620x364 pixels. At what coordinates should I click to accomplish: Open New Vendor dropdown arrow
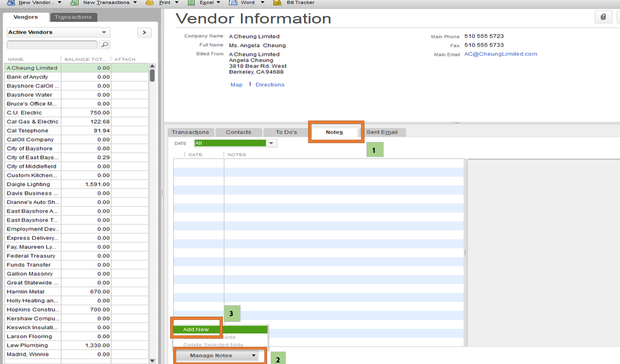pyautogui.click(x=60, y=2)
